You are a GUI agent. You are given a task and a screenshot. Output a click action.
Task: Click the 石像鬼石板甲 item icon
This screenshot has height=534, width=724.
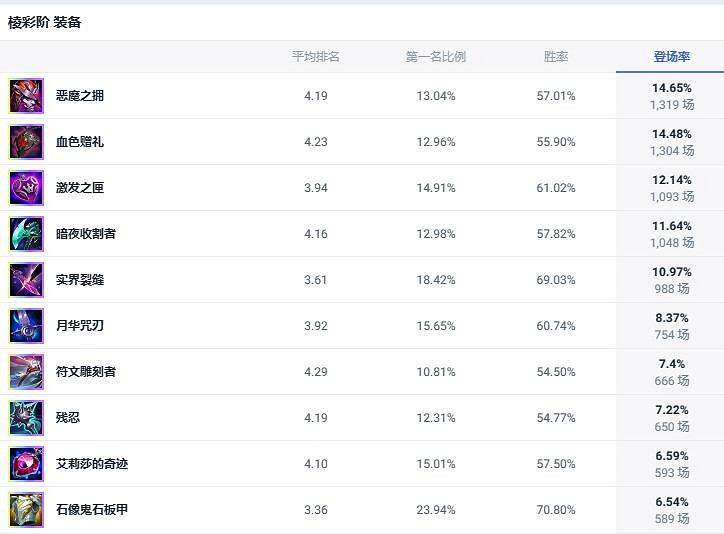point(26,510)
